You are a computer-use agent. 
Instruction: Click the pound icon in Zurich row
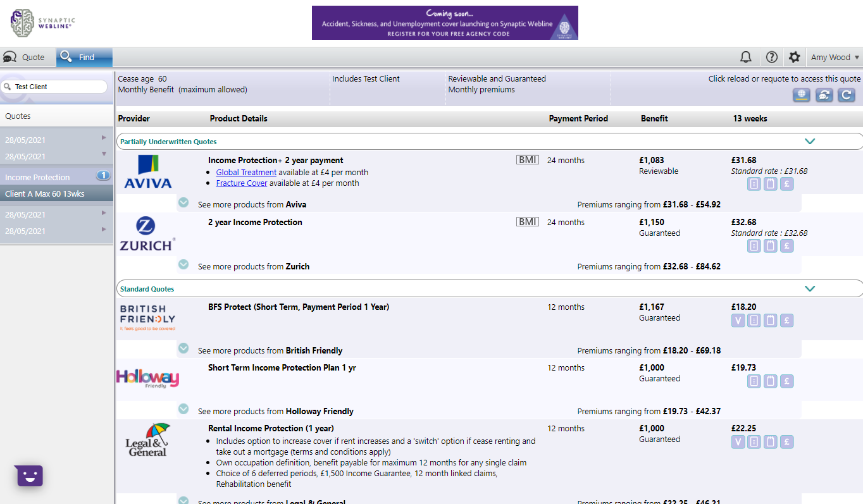point(787,246)
